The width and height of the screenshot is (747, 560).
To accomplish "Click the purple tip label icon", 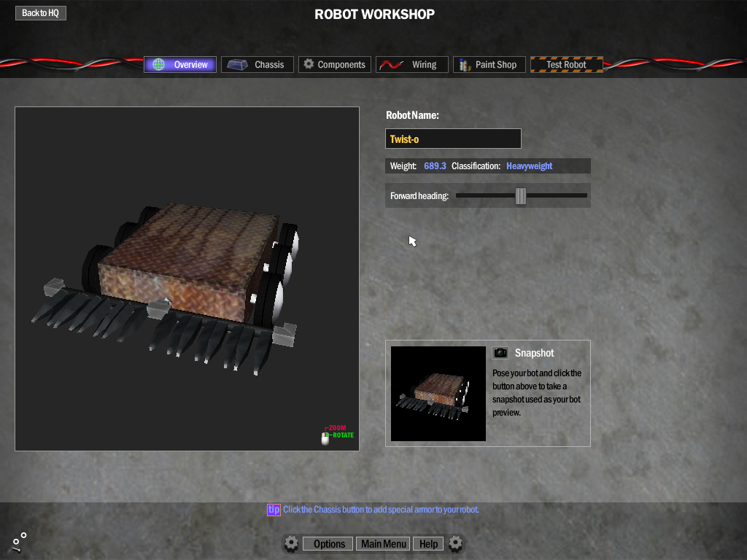I will click(x=274, y=510).
